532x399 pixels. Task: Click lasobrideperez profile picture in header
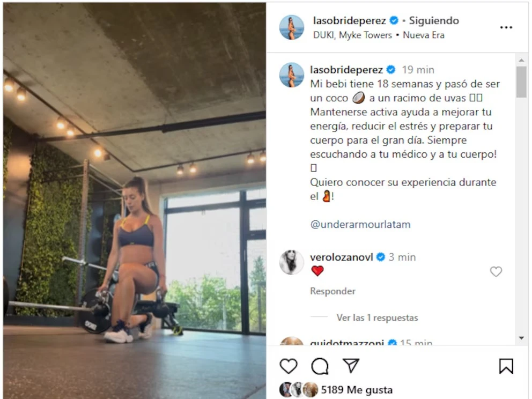[x=291, y=27]
